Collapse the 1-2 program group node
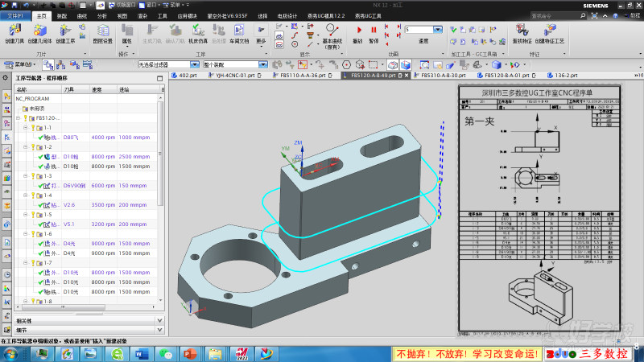The height and width of the screenshot is (362, 644). tap(24, 147)
